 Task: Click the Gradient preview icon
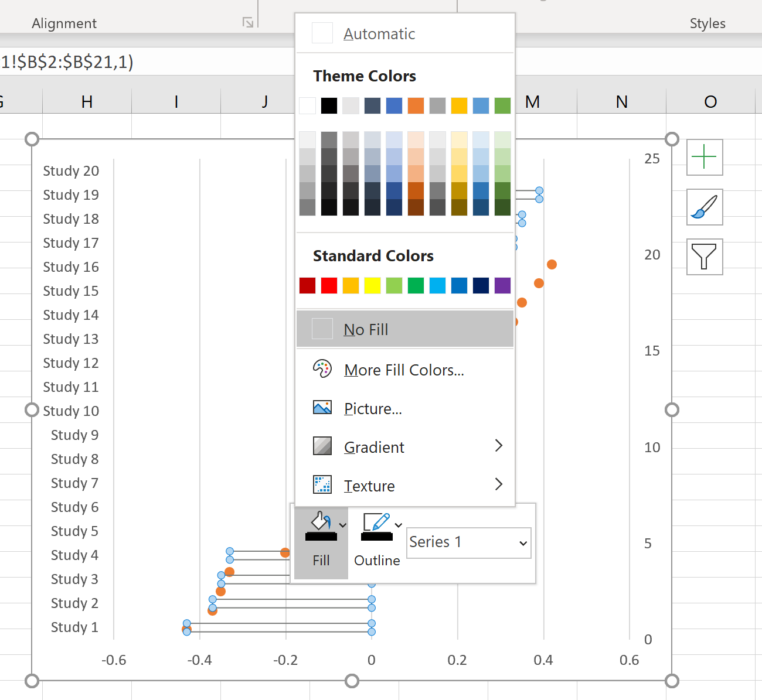click(x=322, y=446)
